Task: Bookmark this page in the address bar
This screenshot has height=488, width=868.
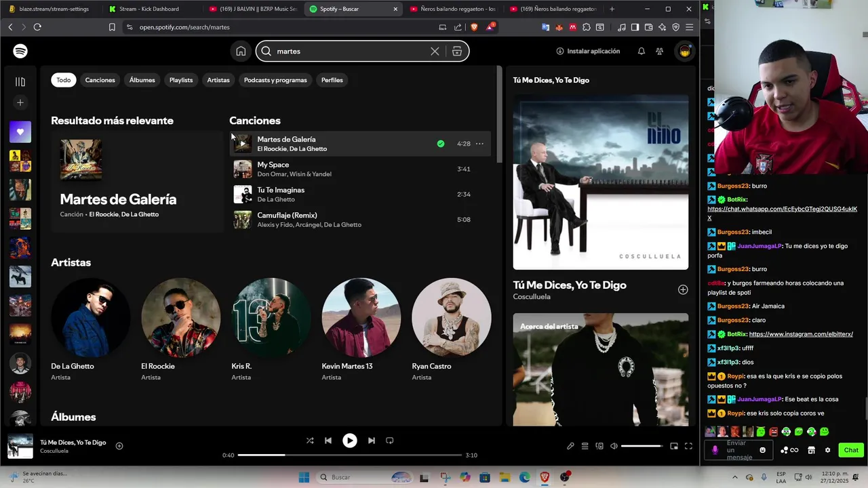Action: (112, 27)
